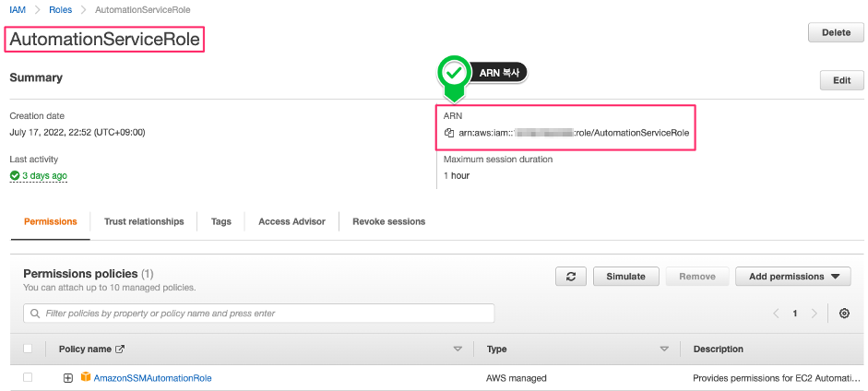Click the policy description cell text
This screenshot has width=868, height=391.
click(x=778, y=378)
